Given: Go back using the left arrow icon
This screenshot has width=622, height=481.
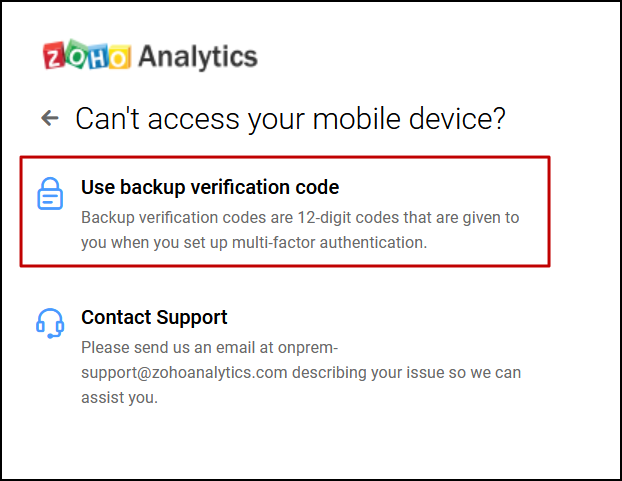Looking at the screenshot, I should (x=50, y=118).
